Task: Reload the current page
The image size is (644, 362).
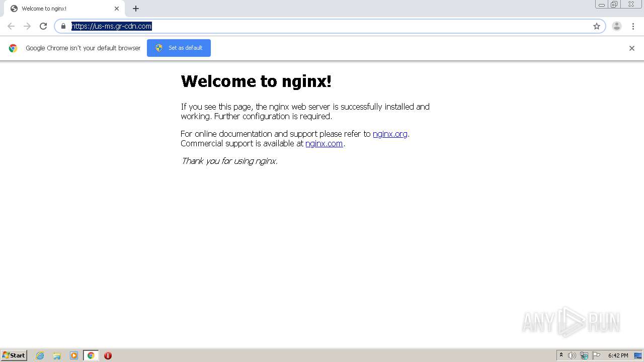Action: tap(43, 26)
